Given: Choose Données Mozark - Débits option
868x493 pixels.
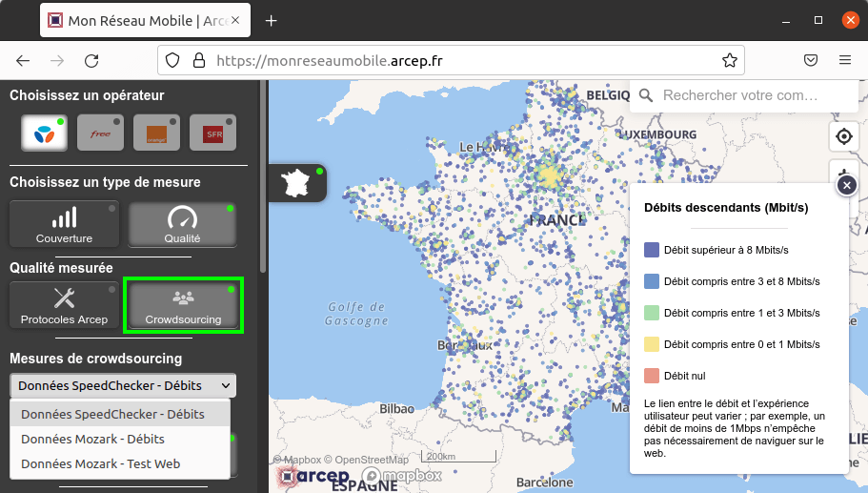Looking at the screenshot, I should [x=93, y=439].
